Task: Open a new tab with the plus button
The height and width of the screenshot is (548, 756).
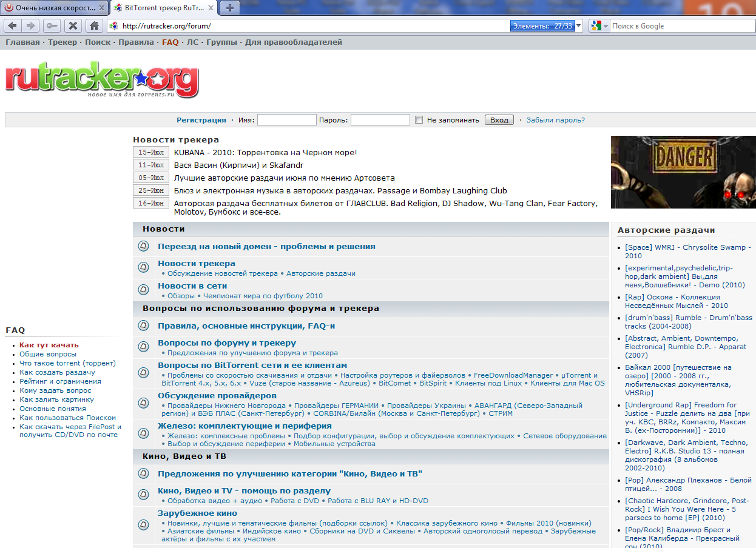Action: pyautogui.click(x=230, y=8)
